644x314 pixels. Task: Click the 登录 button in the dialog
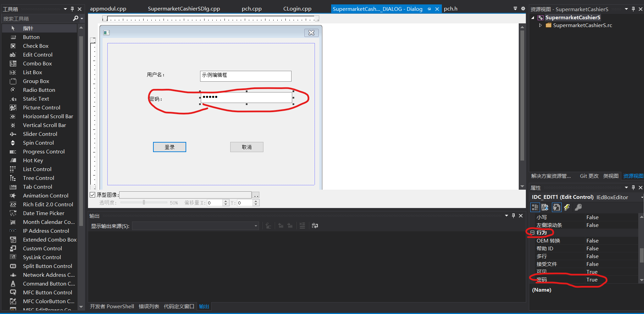(x=169, y=147)
